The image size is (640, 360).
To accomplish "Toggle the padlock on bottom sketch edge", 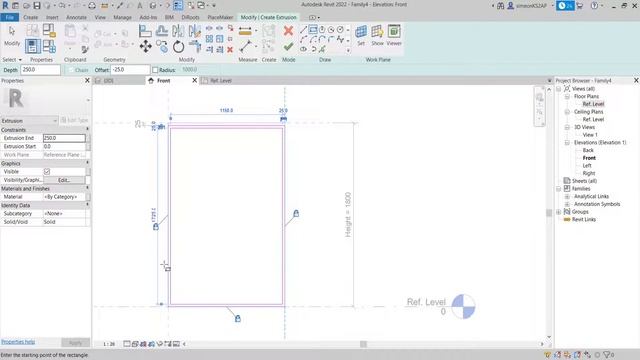I will [x=238, y=318].
